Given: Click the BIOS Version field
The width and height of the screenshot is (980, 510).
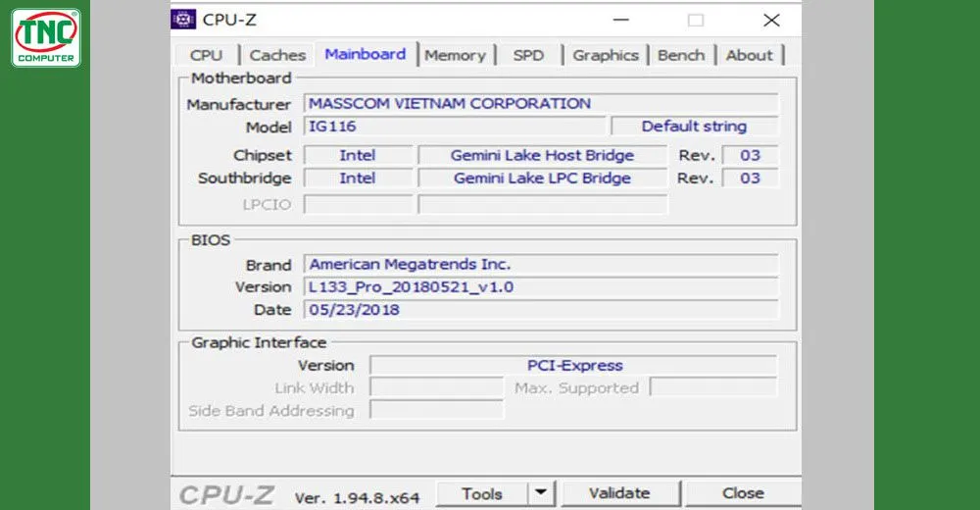Looking at the screenshot, I should coord(541,287).
